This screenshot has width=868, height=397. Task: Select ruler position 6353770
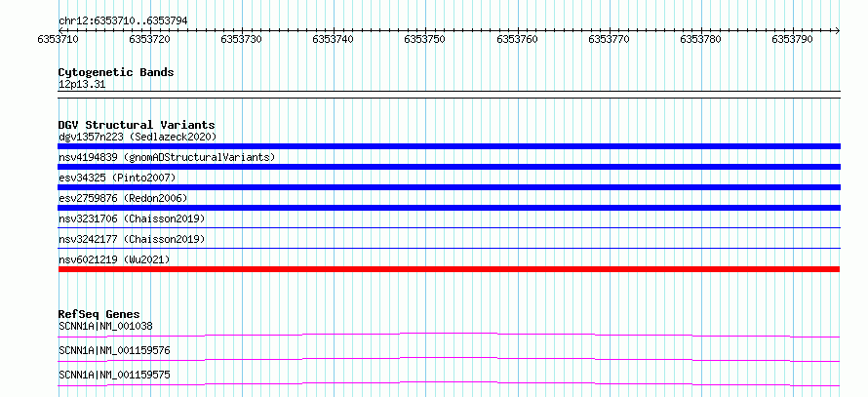[609, 39]
